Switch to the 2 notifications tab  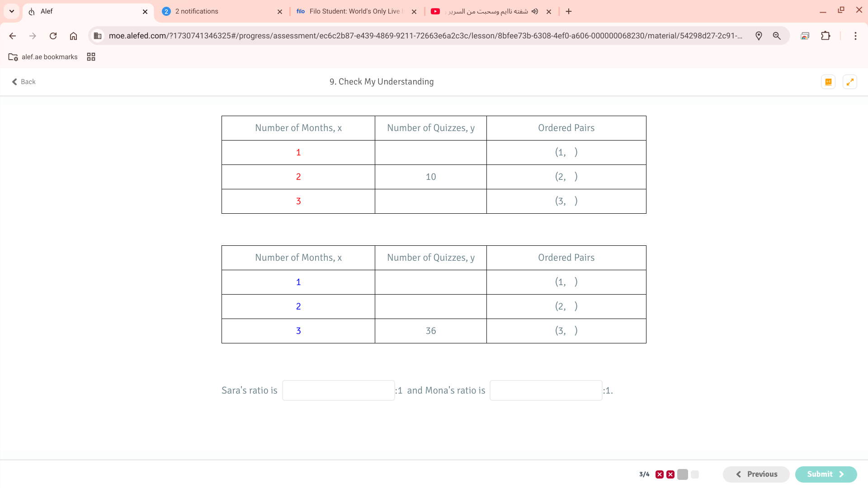[x=222, y=11]
